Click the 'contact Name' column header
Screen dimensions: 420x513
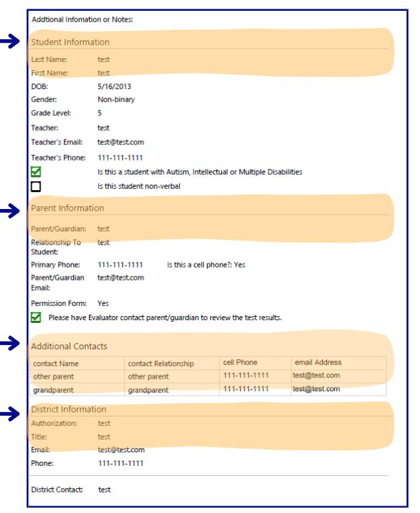tap(56, 363)
